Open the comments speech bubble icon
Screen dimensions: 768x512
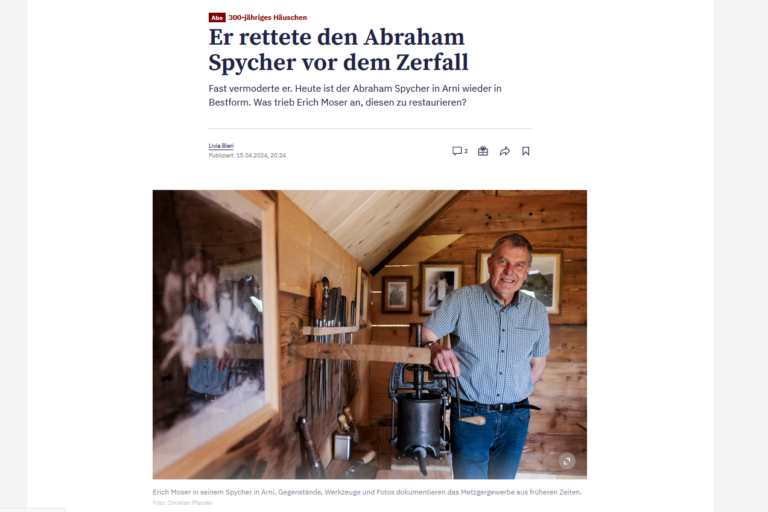coord(456,151)
